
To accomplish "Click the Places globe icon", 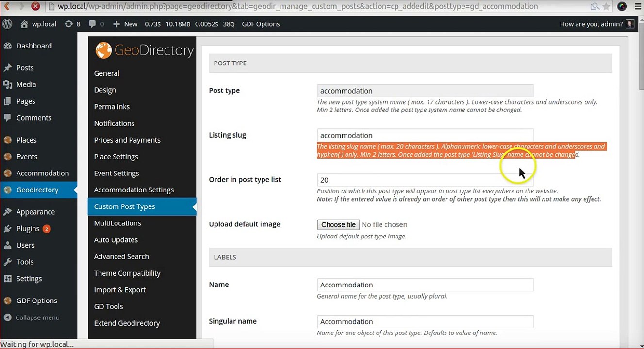I will click(8, 140).
